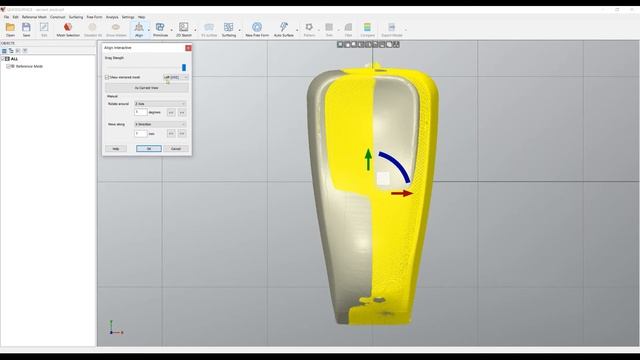Click the move increase arrow button
Screen dimensions: 640x360
point(182,133)
